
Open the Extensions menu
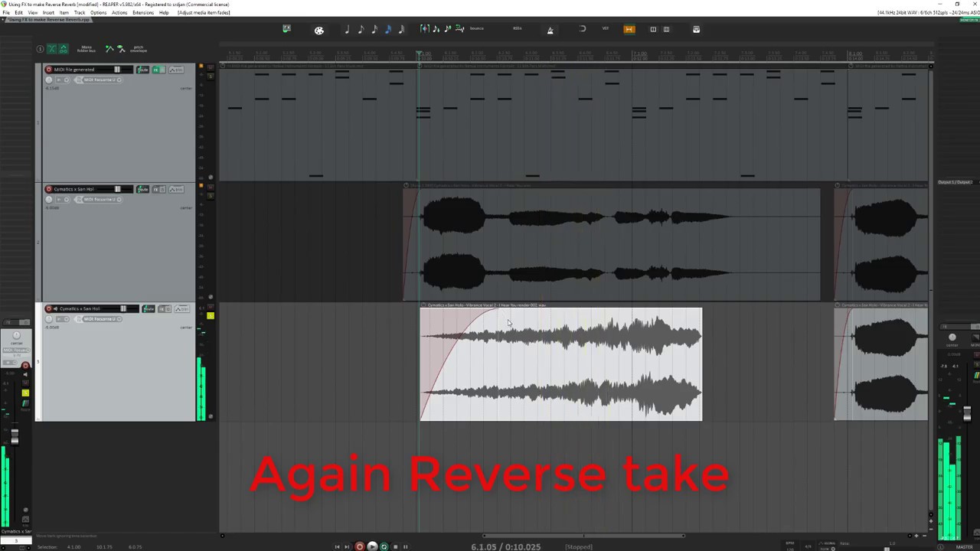(x=143, y=12)
